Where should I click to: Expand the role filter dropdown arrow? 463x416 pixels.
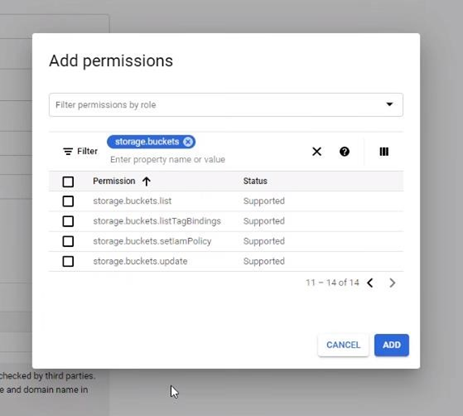pos(389,104)
